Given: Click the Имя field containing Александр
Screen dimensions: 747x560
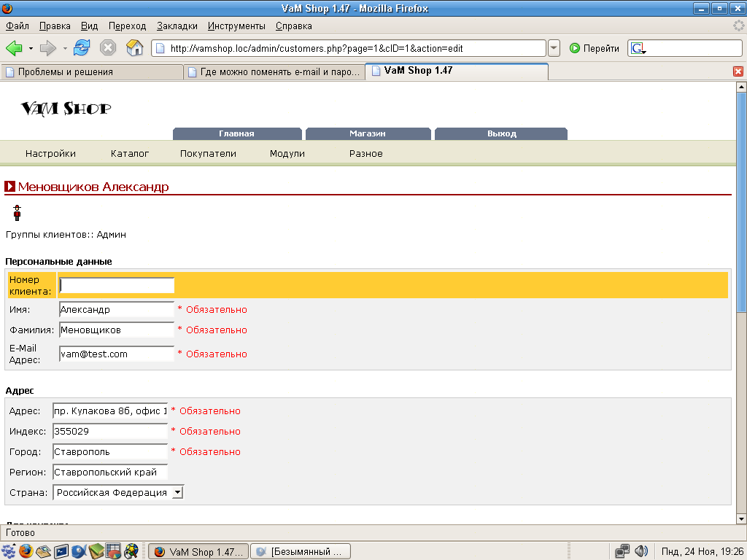Looking at the screenshot, I should (x=117, y=309).
